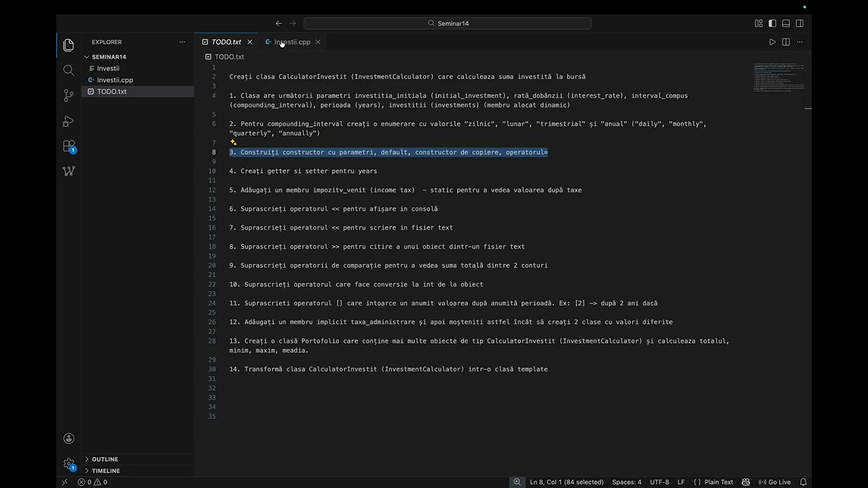Start Go Live server
868x488 pixels.
click(774, 482)
